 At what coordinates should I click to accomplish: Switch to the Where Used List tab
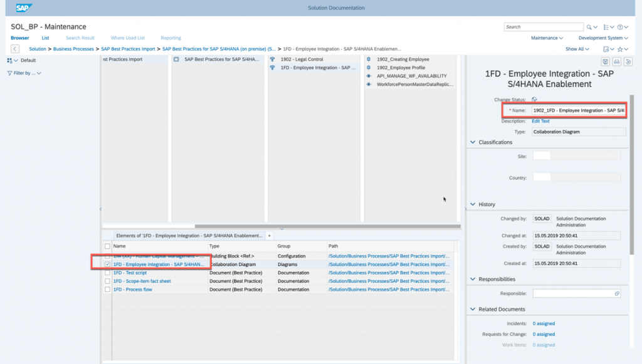(128, 38)
